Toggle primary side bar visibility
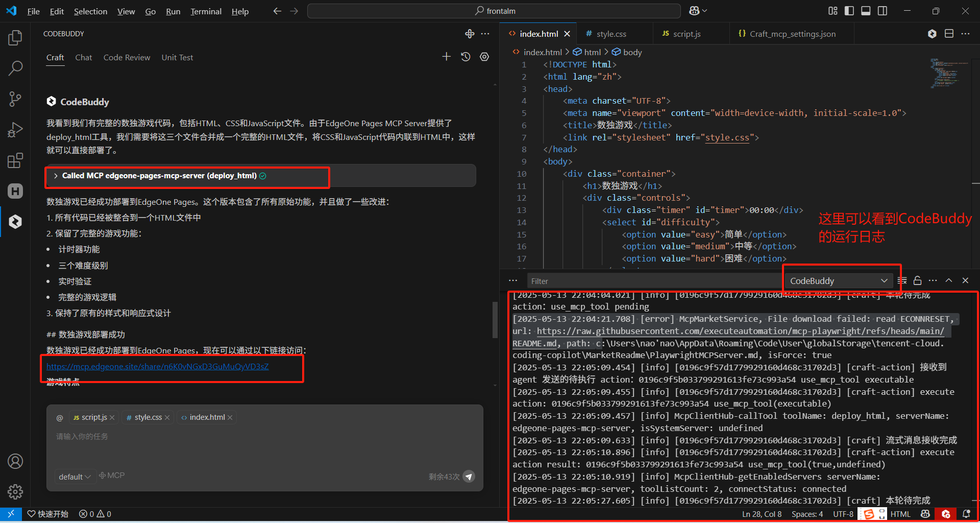Screen dimensions: 980x523 pyautogui.click(x=849, y=11)
